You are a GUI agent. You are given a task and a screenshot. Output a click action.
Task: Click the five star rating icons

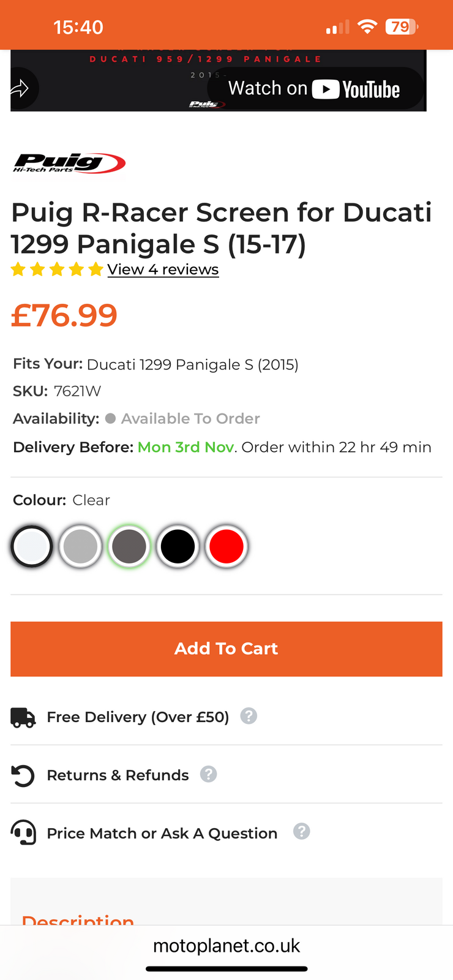click(x=57, y=269)
